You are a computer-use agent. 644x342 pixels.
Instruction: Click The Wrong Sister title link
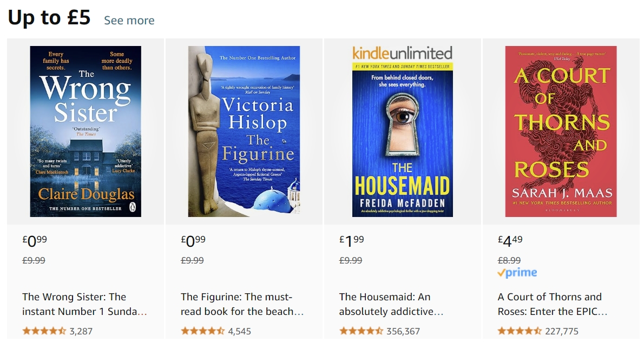(x=84, y=304)
